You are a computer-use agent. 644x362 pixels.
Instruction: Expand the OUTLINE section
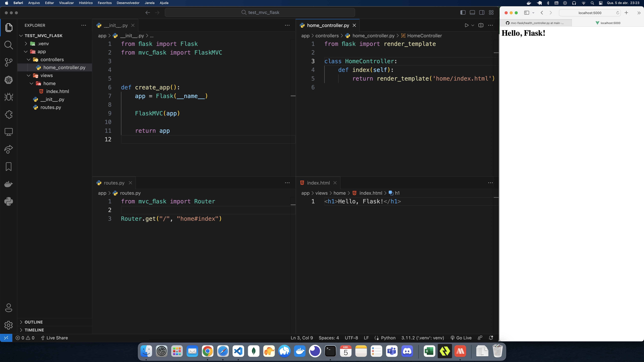(34, 322)
